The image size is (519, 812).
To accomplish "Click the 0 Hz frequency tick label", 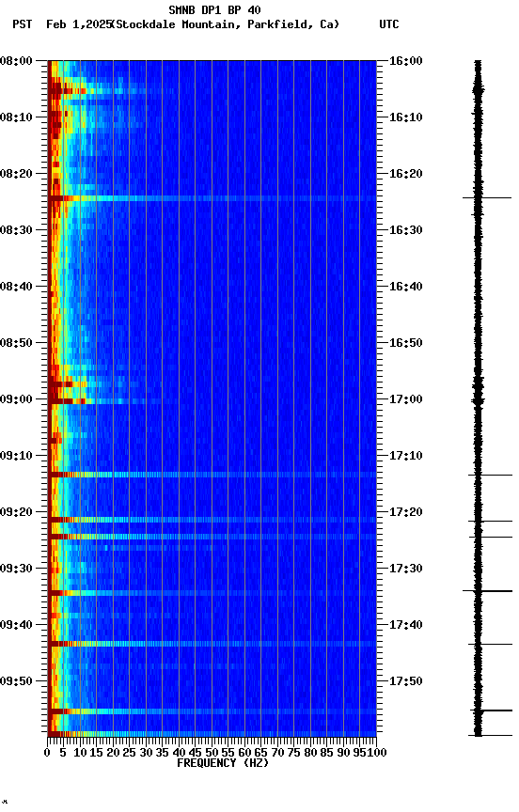I will point(47,753).
